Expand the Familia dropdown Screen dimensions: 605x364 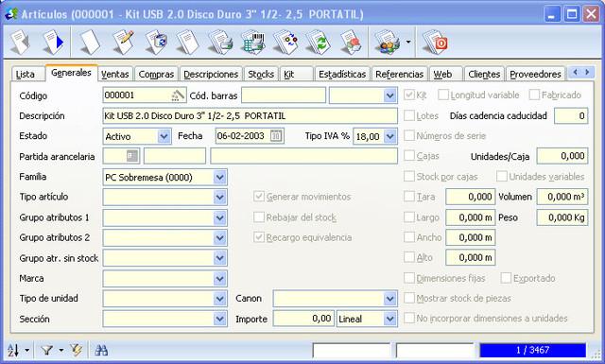pyautogui.click(x=220, y=177)
